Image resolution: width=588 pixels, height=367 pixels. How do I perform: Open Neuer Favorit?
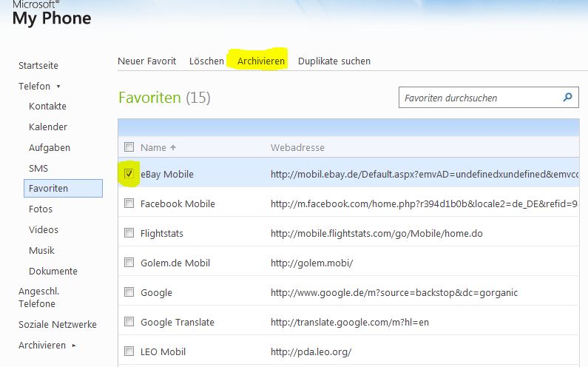click(146, 61)
